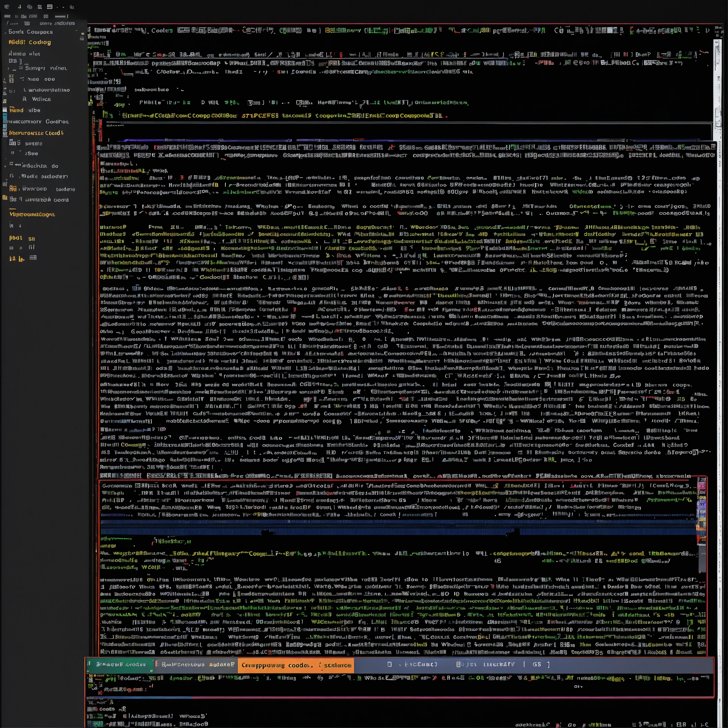Toggle visibility of the 'Fast Coding' sidebar section
The width and height of the screenshot is (728, 728).
pyautogui.click(x=30, y=42)
